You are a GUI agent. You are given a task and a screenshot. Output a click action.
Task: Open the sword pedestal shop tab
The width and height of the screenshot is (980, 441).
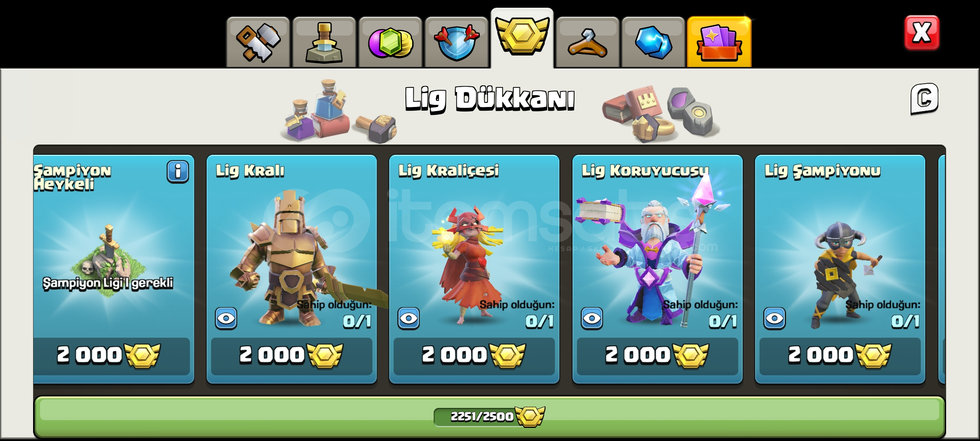coord(324,42)
